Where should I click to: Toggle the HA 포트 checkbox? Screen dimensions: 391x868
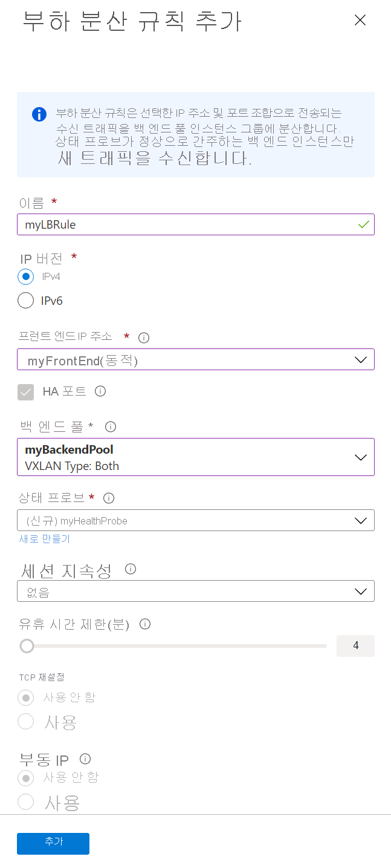[x=25, y=392]
